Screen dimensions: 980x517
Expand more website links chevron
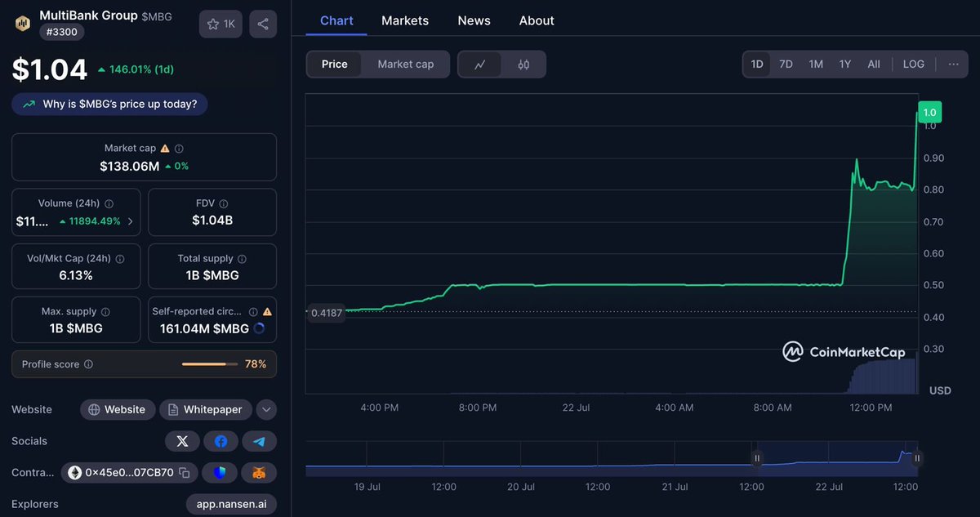click(266, 410)
